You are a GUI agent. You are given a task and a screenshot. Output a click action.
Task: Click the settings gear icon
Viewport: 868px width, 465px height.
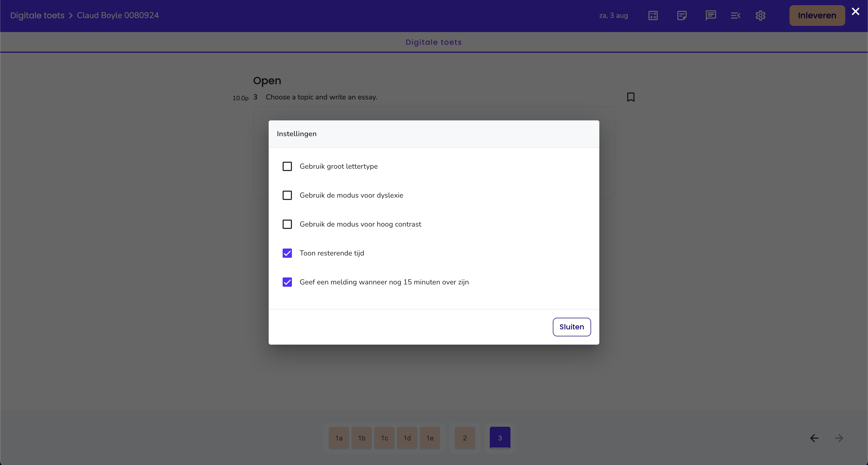[x=761, y=16]
